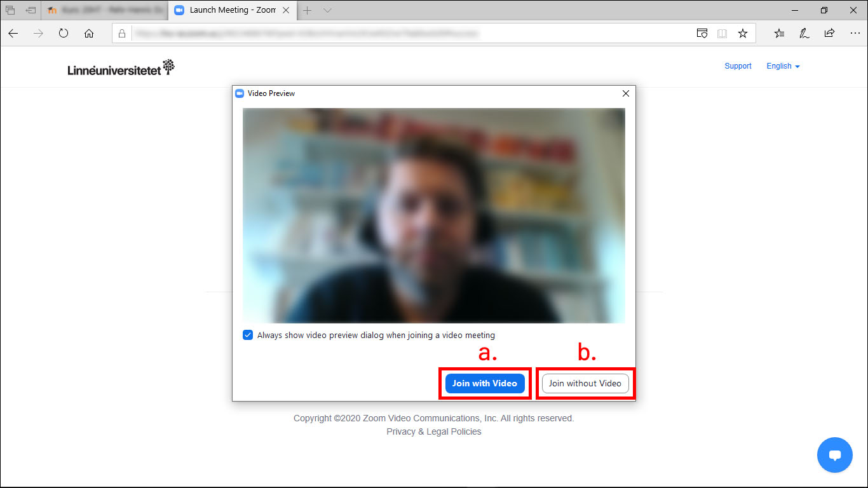Image resolution: width=868 pixels, height=488 pixels.
Task: Click the browser address bar
Action: tap(407, 34)
